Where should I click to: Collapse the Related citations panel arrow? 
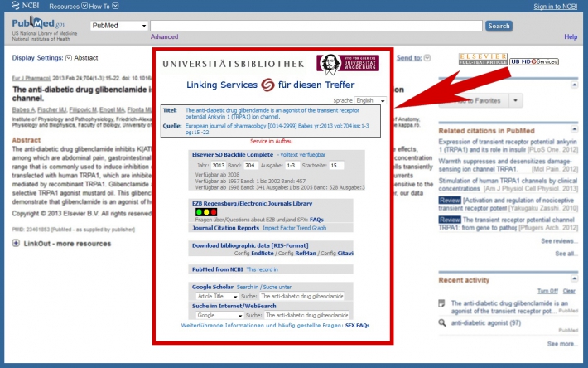click(574, 129)
